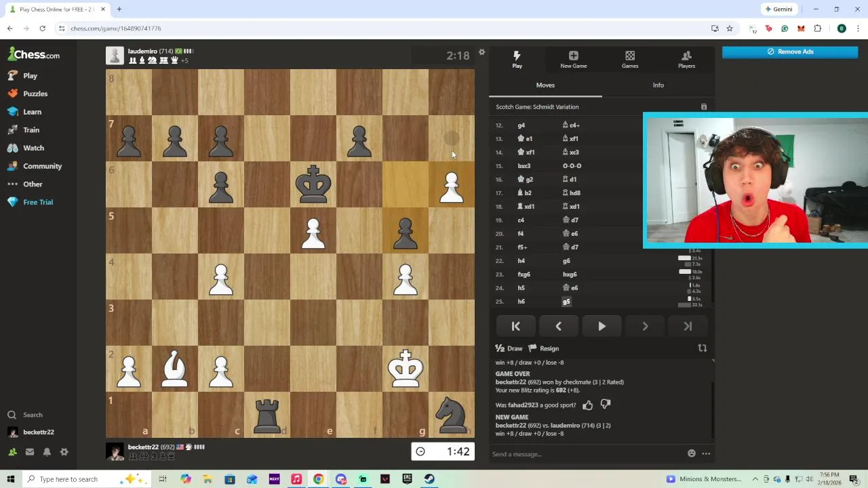Switch to the Info tab
The height and width of the screenshot is (488, 868).
click(658, 85)
